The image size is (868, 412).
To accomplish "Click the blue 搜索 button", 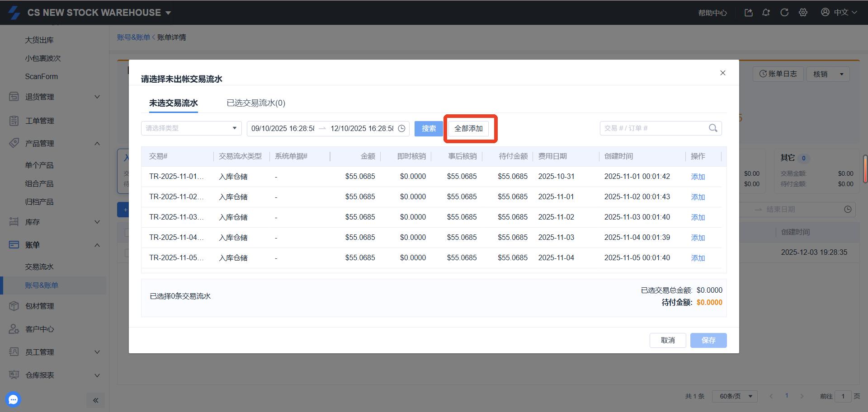I will click(x=429, y=129).
